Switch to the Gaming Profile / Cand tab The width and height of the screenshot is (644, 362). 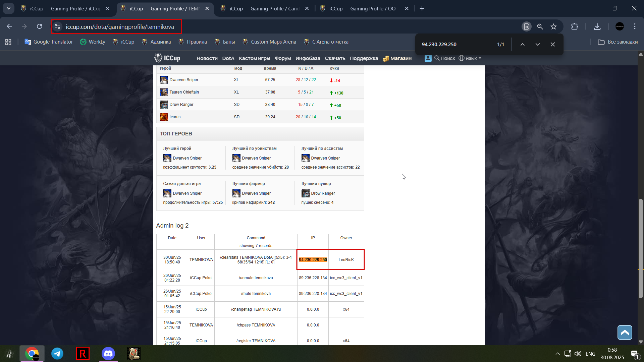click(x=264, y=9)
